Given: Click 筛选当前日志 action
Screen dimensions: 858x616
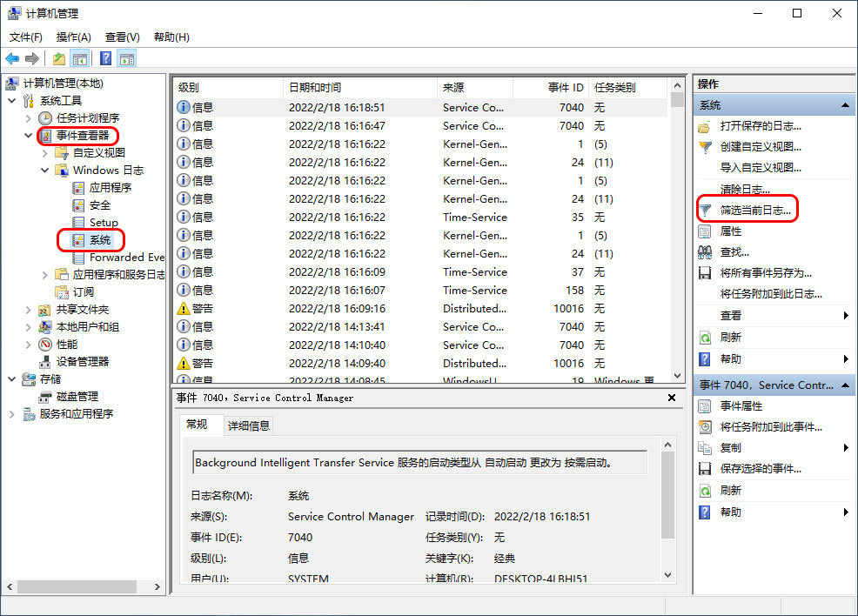Looking at the screenshot, I should coord(755,210).
